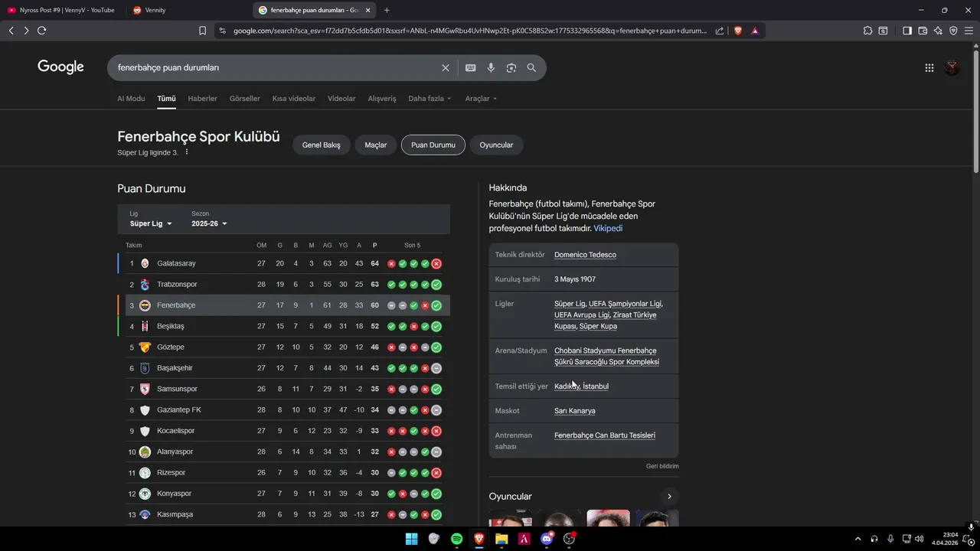Open Domenico Tedesco coach link

click(585, 255)
